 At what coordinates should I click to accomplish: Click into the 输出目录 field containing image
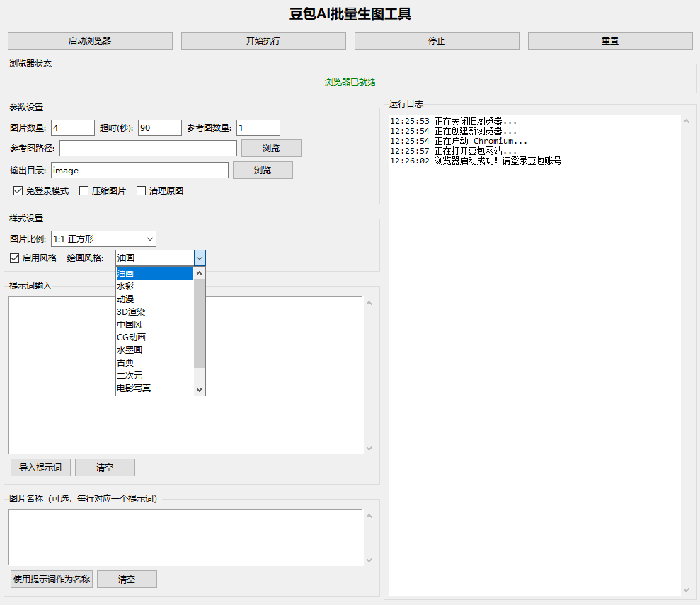click(x=139, y=170)
